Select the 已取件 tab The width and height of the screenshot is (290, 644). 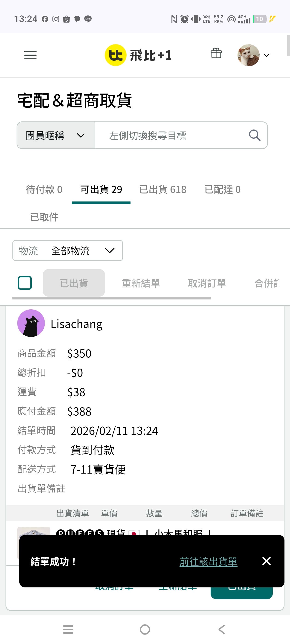point(44,217)
